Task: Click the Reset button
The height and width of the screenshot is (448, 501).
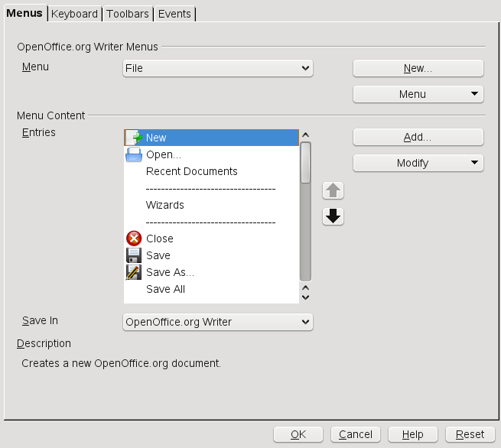Action: click(470, 434)
